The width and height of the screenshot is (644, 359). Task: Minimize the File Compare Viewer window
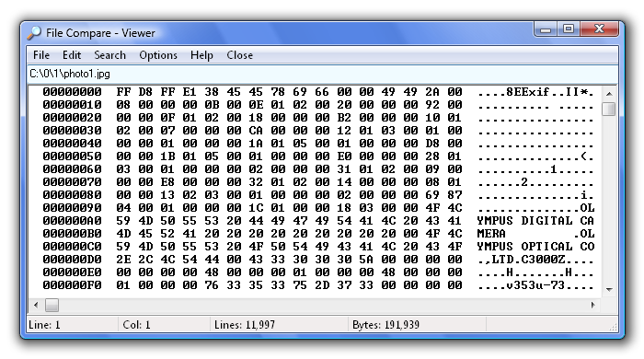[546, 29]
